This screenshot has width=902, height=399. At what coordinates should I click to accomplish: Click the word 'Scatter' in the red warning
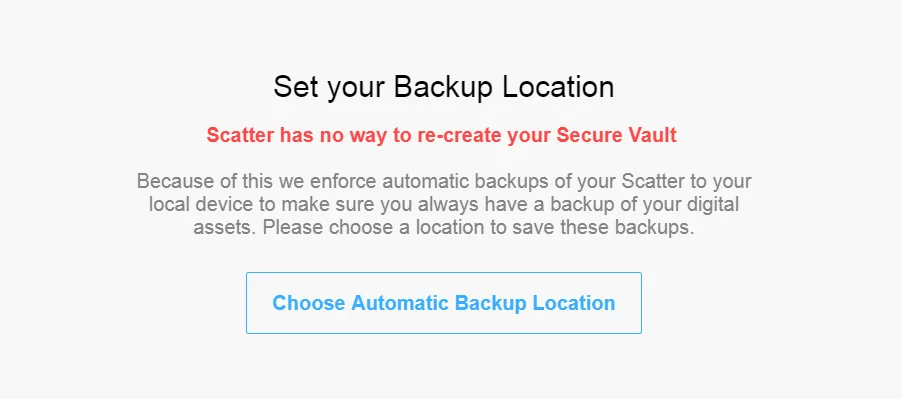coord(240,135)
